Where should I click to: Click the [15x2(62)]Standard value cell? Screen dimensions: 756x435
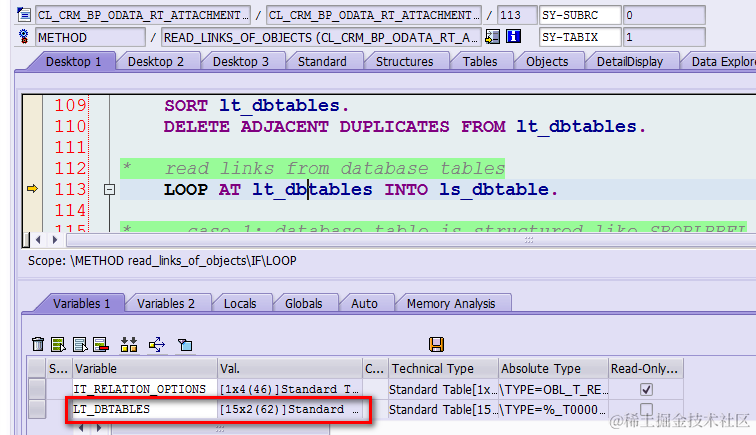(290, 409)
